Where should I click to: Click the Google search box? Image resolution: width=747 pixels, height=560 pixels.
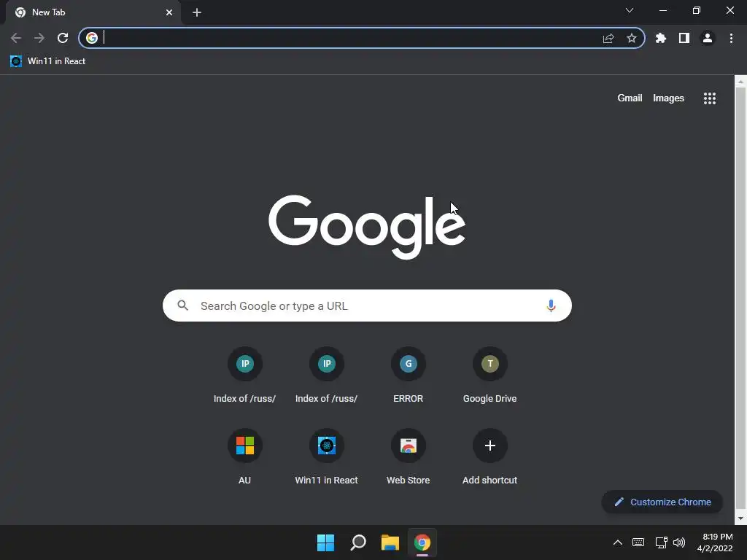pyautogui.click(x=367, y=306)
